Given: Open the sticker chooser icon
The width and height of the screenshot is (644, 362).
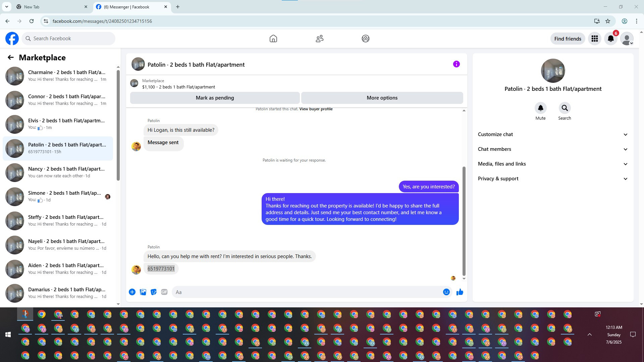Looking at the screenshot, I should pyautogui.click(x=154, y=292).
